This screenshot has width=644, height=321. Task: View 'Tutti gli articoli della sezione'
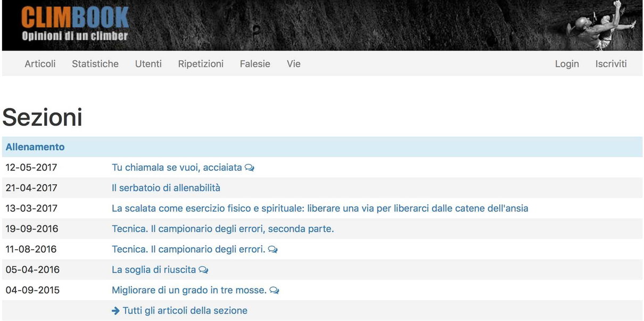pyautogui.click(x=185, y=310)
